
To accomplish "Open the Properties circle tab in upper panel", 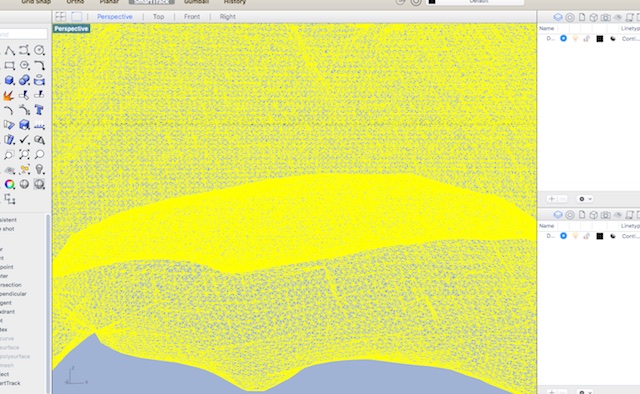I will pos(570,17).
